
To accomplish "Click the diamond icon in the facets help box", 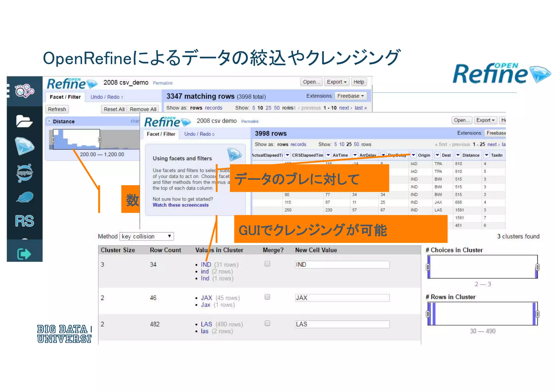I will pyautogui.click(x=234, y=154).
